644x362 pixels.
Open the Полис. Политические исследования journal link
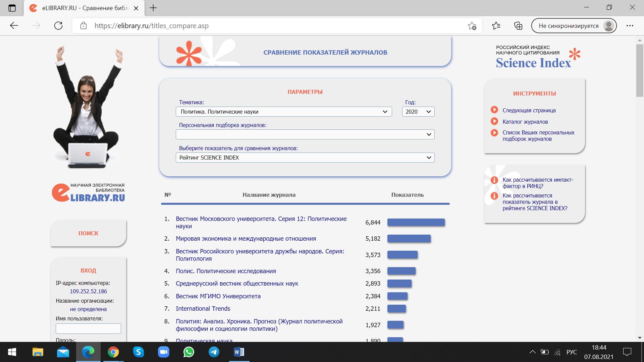point(226,271)
